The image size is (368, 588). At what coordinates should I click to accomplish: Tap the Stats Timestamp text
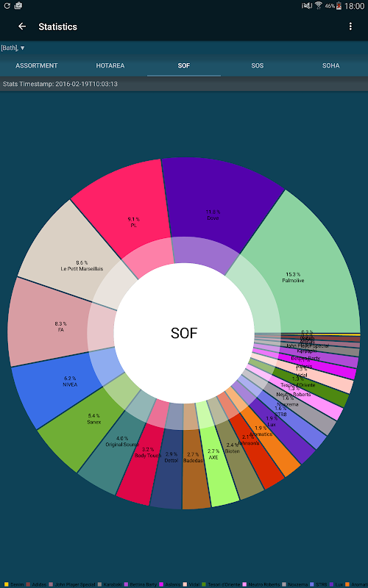tap(60, 84)
